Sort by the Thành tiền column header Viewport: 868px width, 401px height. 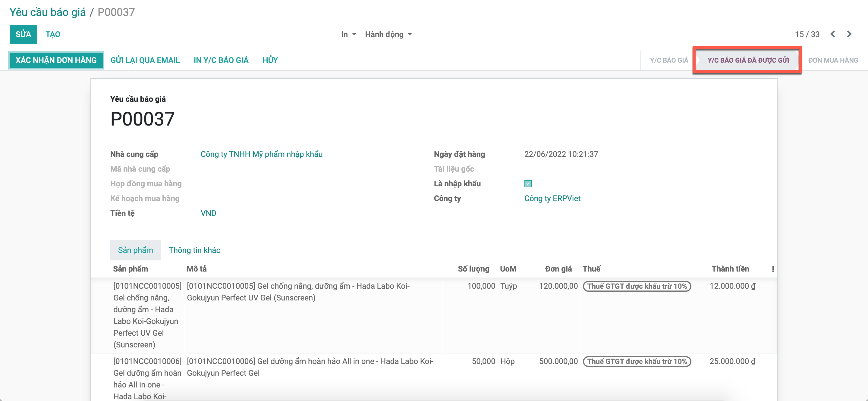(730, 269)
